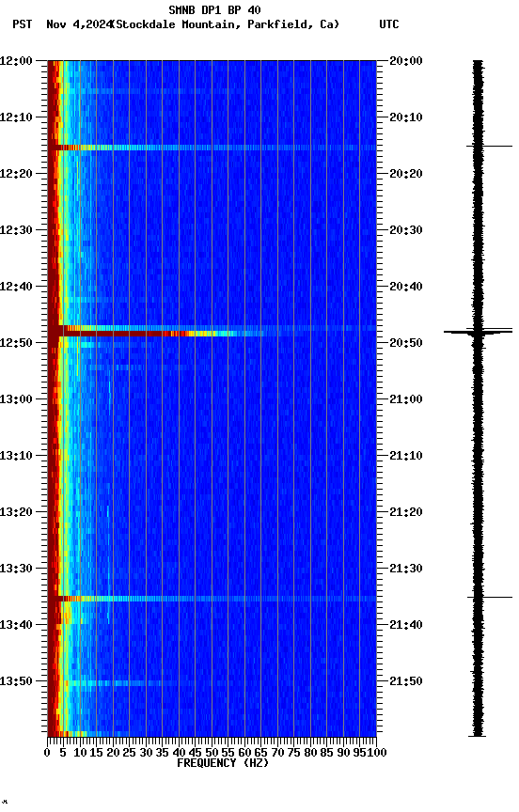
Task: Click the '12:10' PST time label
Action: [x=16, y=117]
